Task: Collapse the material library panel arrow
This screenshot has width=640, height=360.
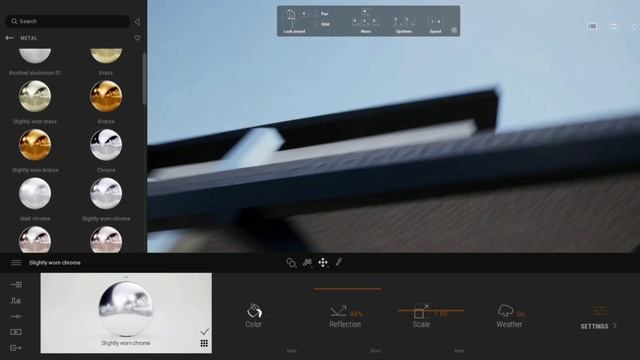Action: click(x=137, y=22)
